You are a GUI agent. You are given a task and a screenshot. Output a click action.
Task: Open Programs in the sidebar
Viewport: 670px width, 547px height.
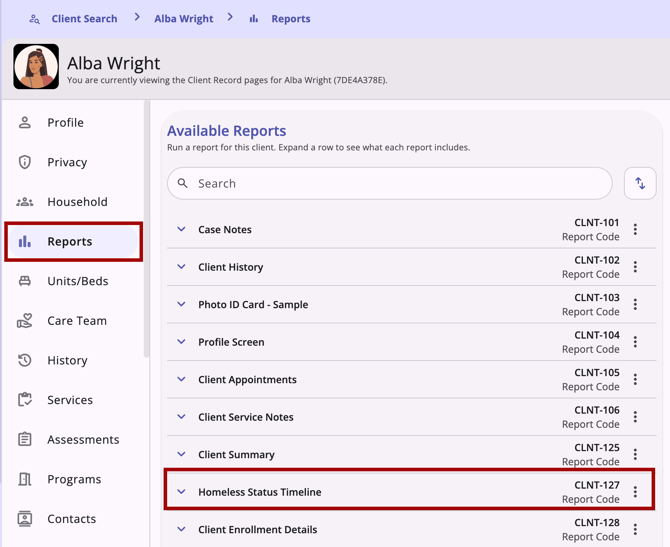click(x=73, y=479)
